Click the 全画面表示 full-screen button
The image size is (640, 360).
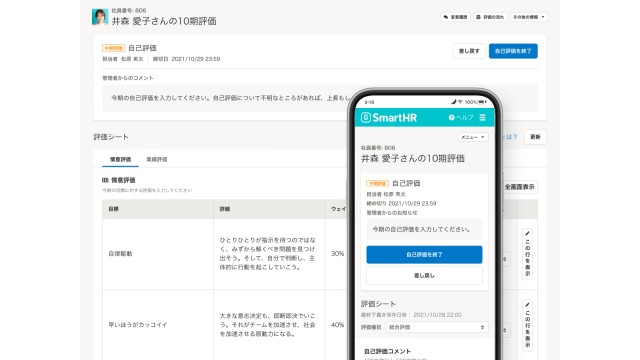pos(519,187)
